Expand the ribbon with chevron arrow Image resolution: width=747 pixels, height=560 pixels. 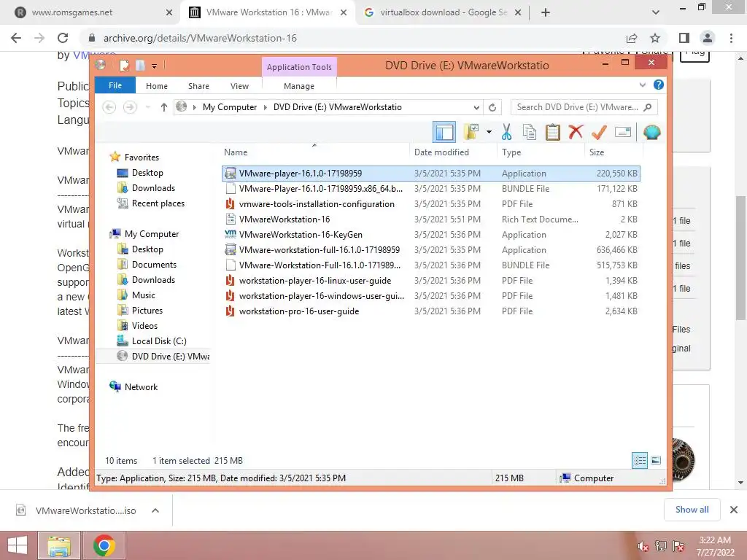click(642, 85)
